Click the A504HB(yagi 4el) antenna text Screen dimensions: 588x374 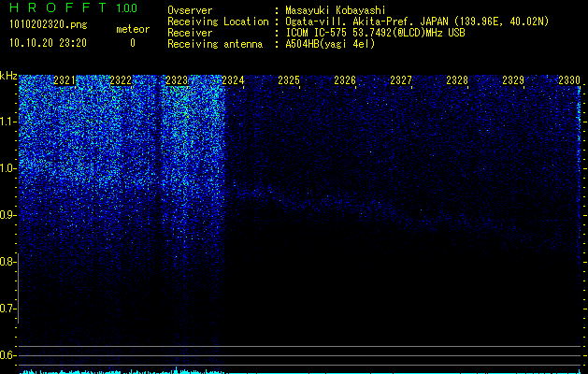pyautogui.click(x=330, y=44)
